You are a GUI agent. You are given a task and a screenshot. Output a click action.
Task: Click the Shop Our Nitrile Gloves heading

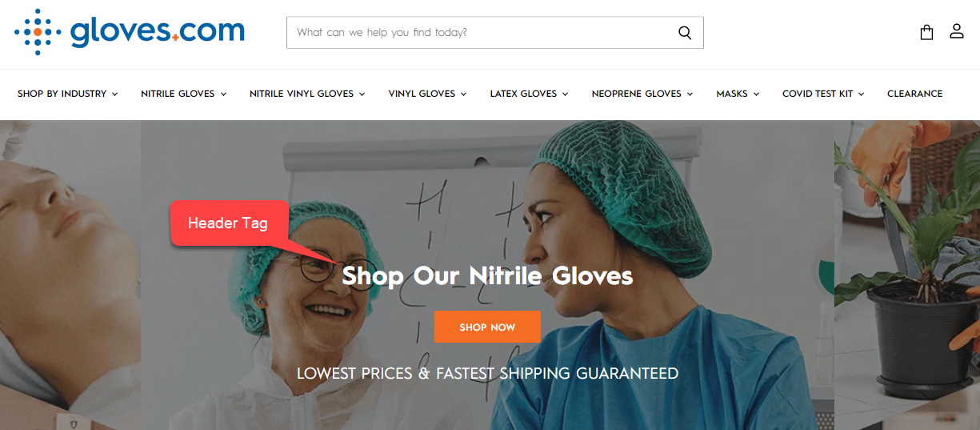[487, 276]
